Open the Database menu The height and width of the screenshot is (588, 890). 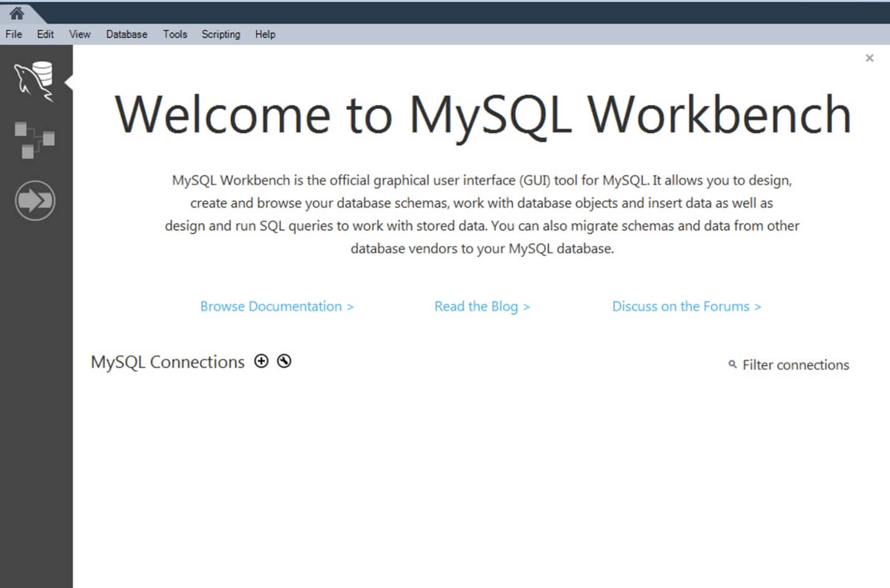[127, 34]
